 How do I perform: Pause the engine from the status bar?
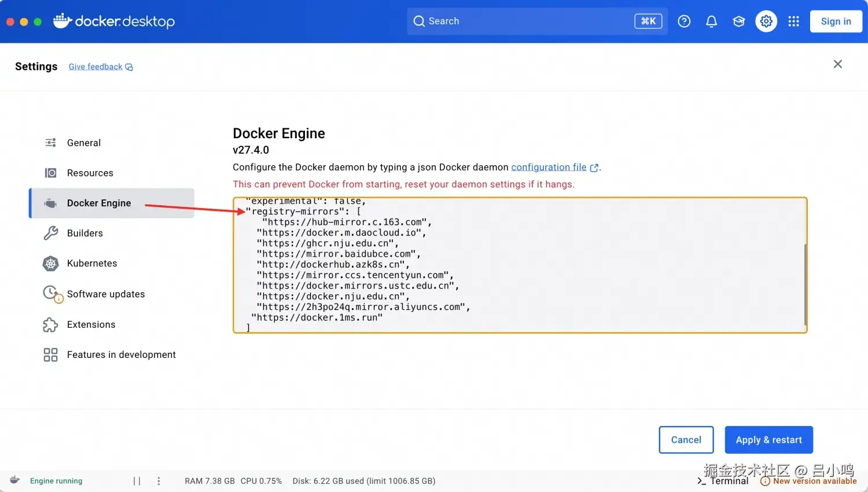[x=137, y=481]
